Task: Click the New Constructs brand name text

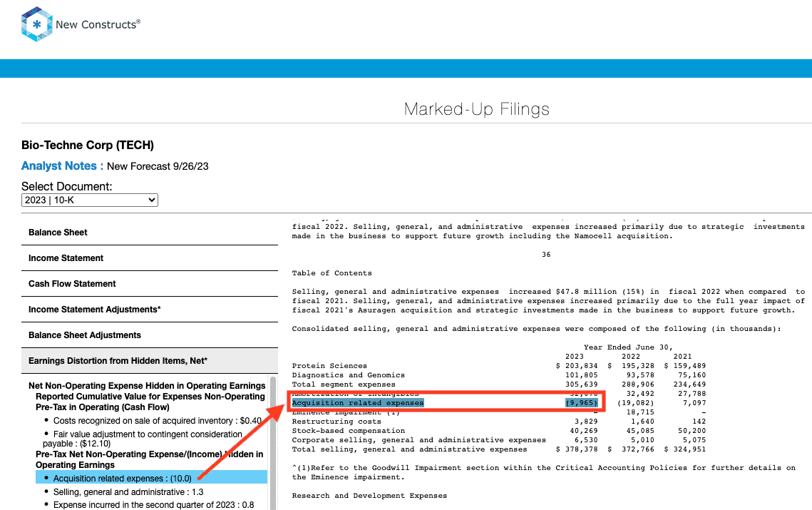Action: pyautogui.click(x=98, y=24)
